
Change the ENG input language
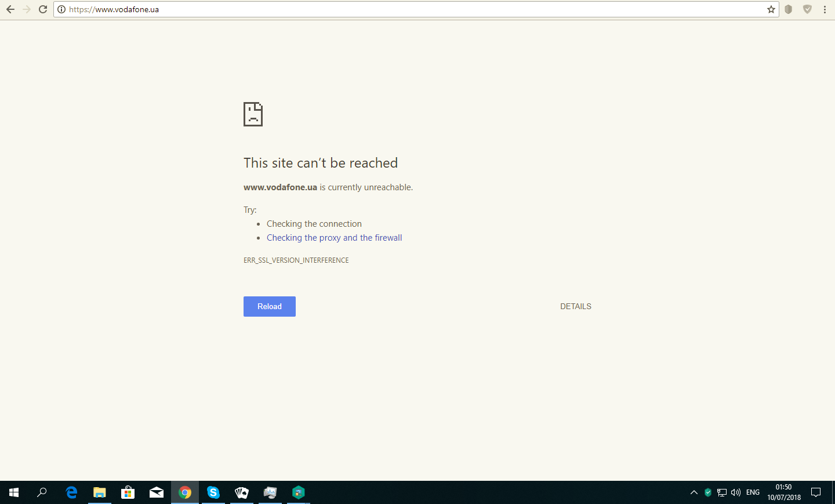[x=753, y=492]
